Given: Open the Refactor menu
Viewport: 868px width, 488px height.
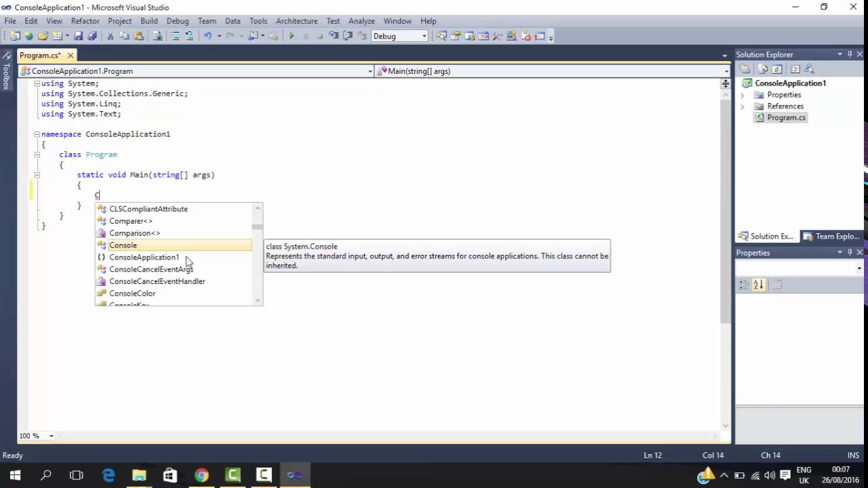Looking at the screenshot, I should click(85, 21).
